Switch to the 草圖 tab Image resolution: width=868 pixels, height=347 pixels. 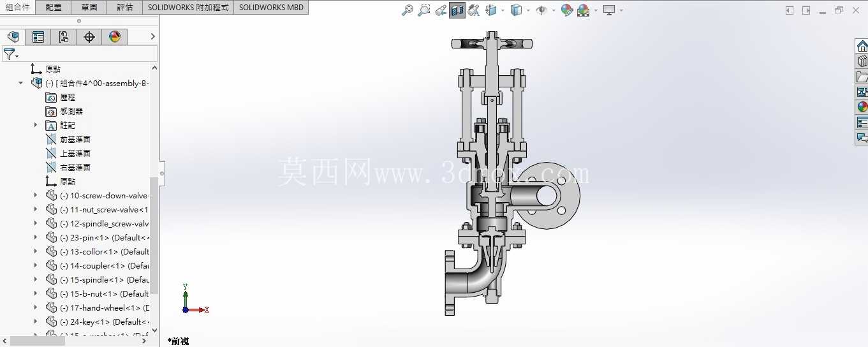coord(89,8)
